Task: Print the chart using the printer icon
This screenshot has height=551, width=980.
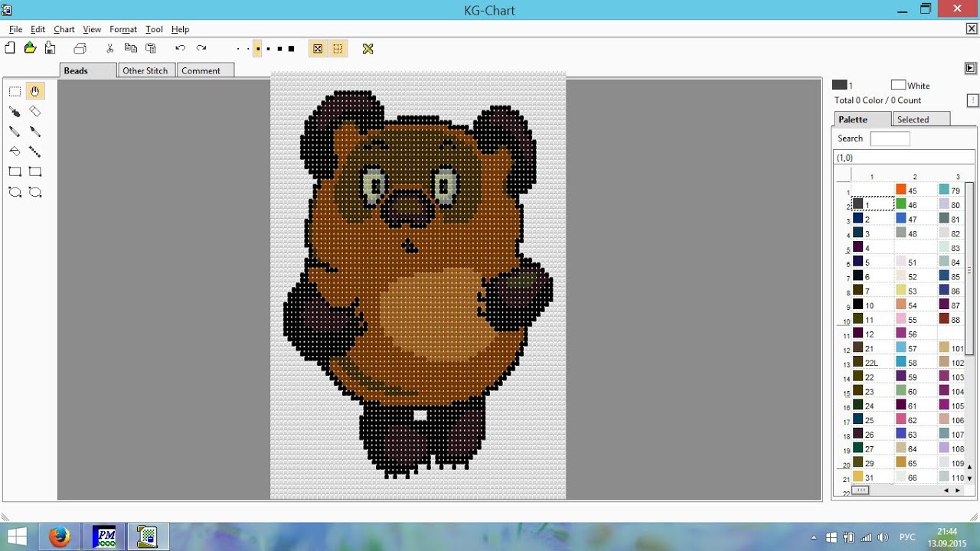Action: coord(80,48)
